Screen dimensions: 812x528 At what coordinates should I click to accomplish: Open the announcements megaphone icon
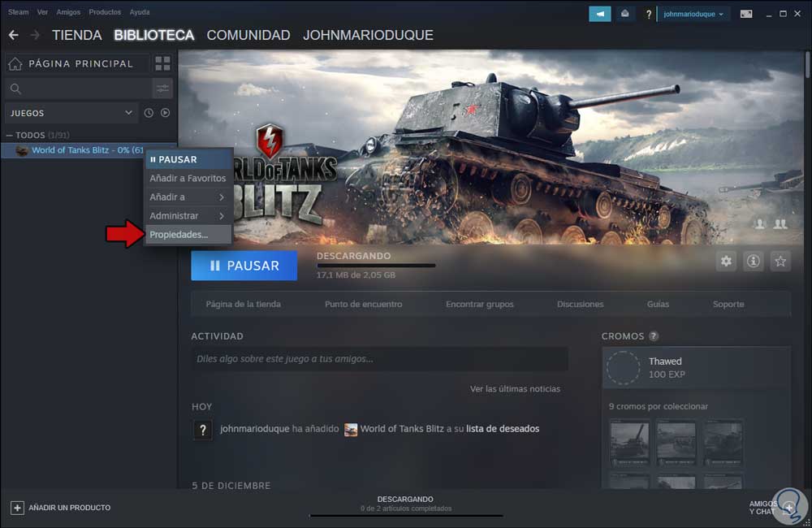(x=600, y=14)
